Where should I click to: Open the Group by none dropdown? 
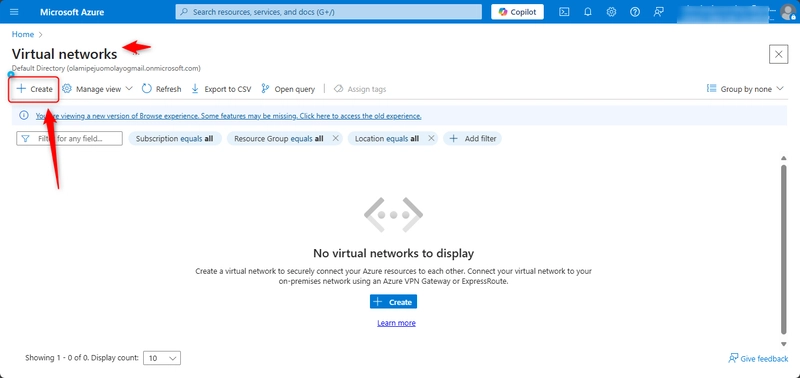pyautogui.click(x=745, y=89)
